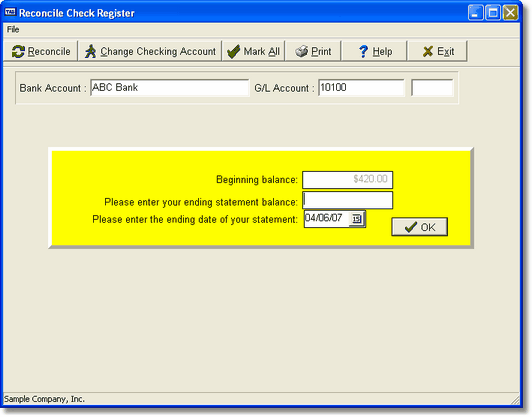Open the File menu
Screen dimensions: 532x417
(13, 30)
